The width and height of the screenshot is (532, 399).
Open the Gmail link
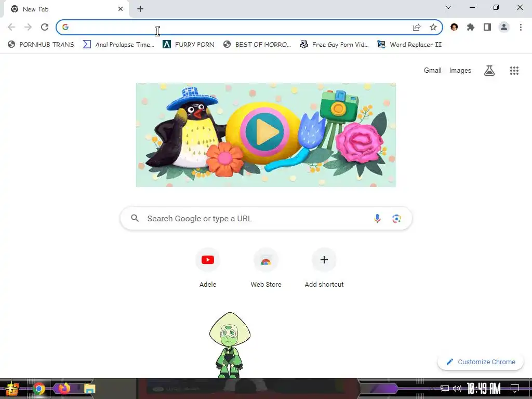(x=433, y=70)
